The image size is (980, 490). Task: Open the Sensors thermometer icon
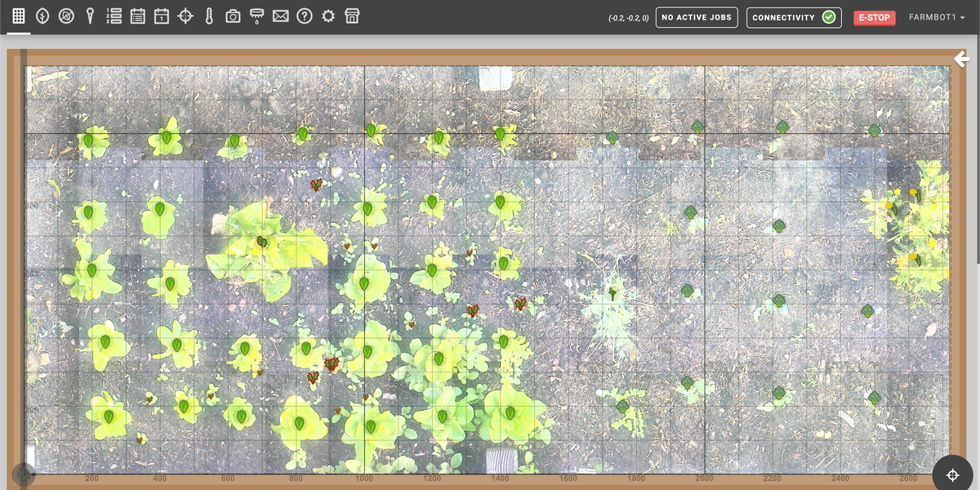coord(209,16)
